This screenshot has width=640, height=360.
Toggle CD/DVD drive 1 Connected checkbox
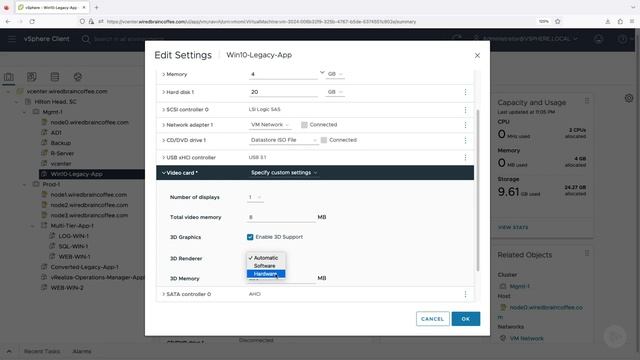click(x=324, y=140)
